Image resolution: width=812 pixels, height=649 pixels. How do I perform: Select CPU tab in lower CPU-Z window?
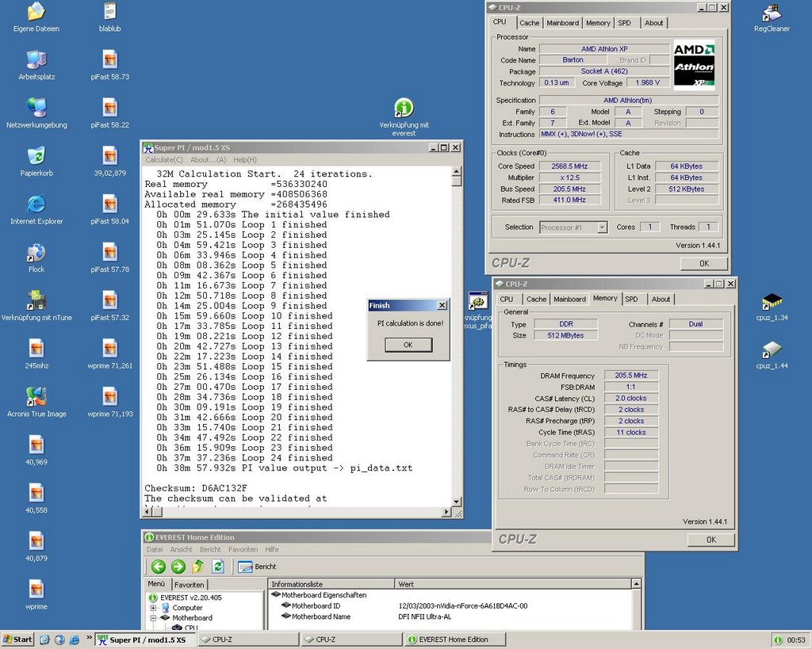[507, 299]
